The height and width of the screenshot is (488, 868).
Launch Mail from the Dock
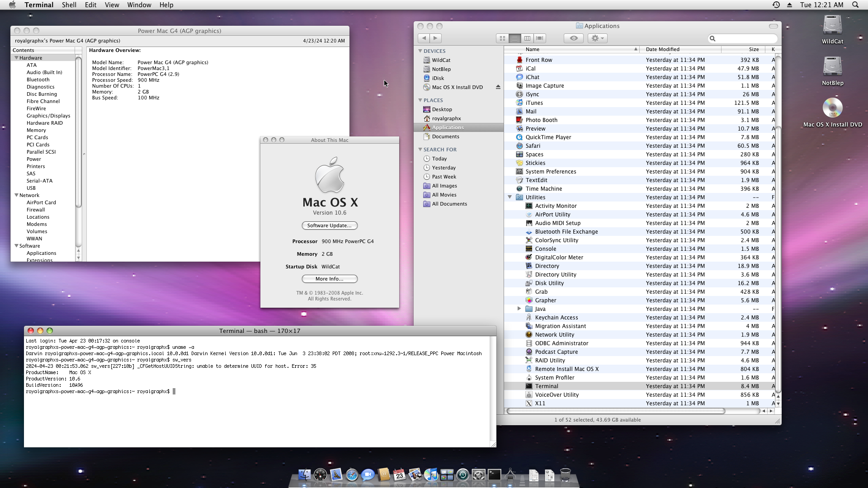click(x=336, y=475)
